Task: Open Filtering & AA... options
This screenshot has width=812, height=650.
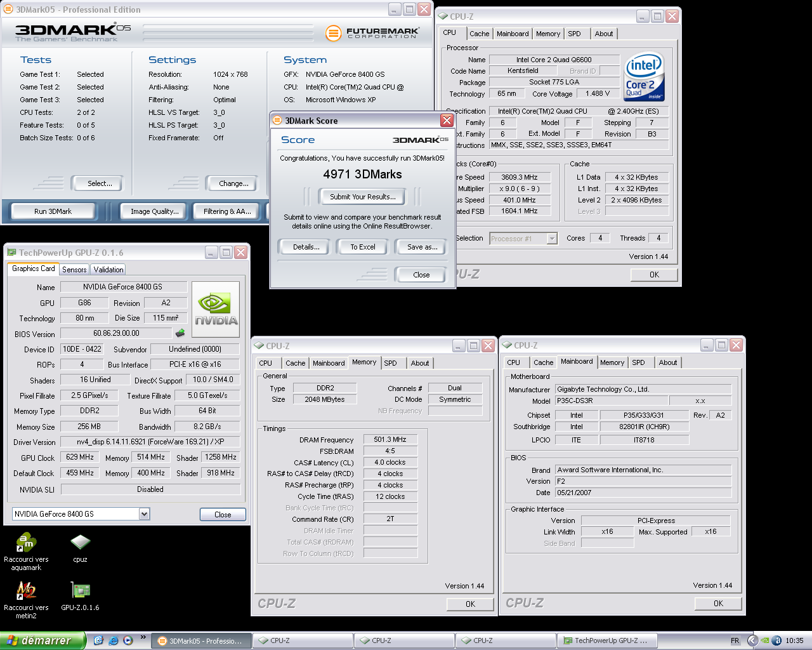Action: [227, 211]
